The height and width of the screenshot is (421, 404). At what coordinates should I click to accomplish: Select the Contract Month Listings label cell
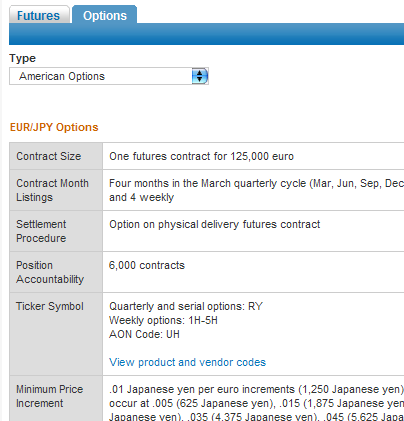56,190
